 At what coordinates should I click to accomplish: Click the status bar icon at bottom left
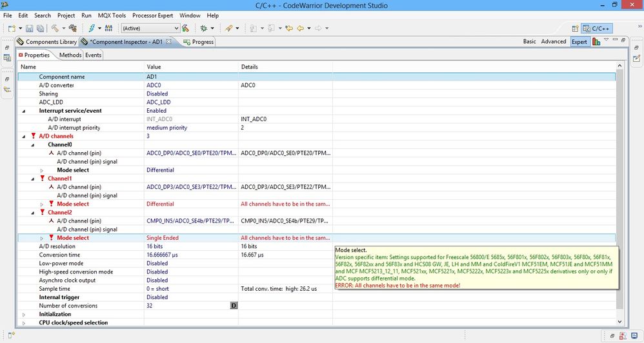point(11,335)
